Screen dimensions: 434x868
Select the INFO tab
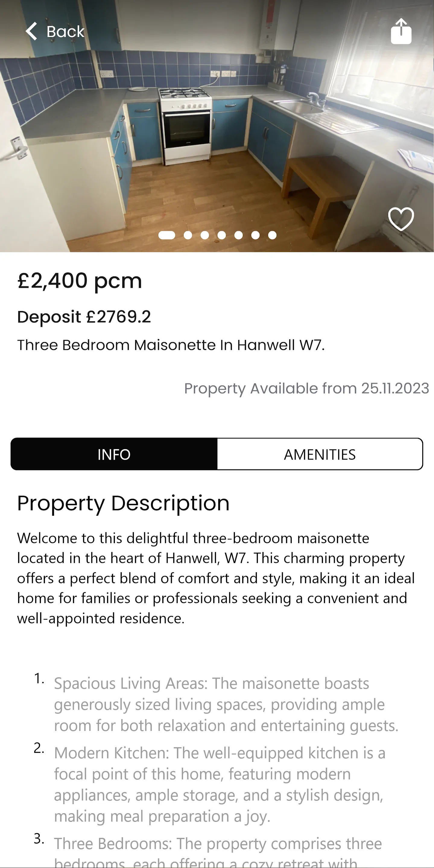[114, 454]
